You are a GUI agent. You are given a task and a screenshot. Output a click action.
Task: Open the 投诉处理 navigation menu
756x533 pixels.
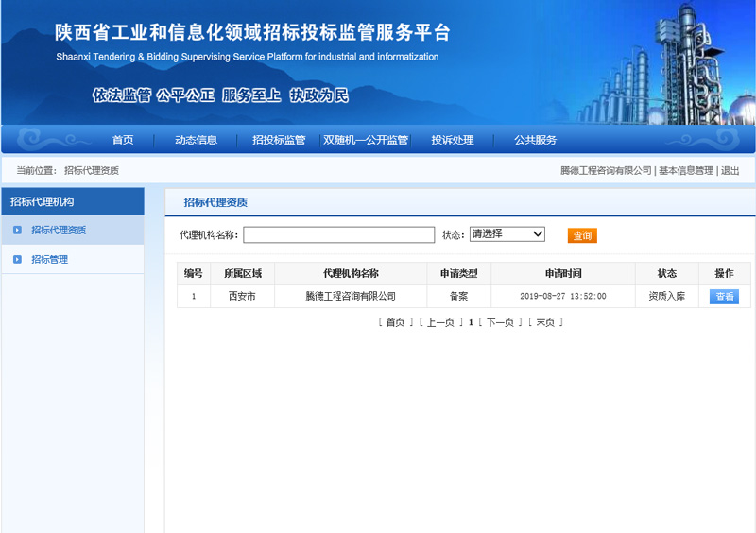[x=453, y=140]
